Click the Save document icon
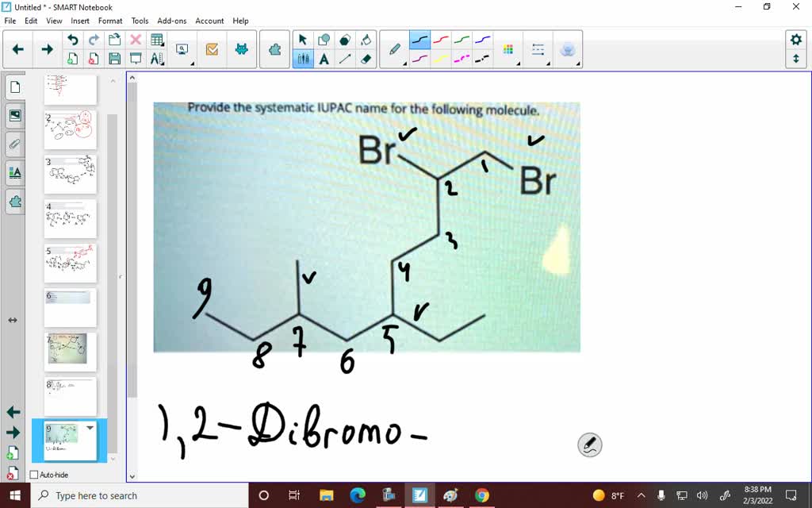The width and height of the screenshot is (812, 508). [x=113, y=57]
